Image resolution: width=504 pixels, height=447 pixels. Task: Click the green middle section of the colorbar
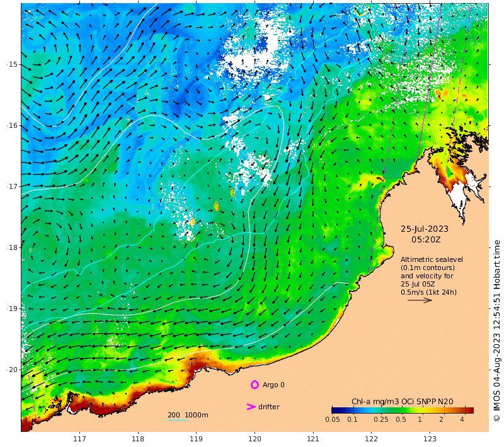click(x=397, y=410)
